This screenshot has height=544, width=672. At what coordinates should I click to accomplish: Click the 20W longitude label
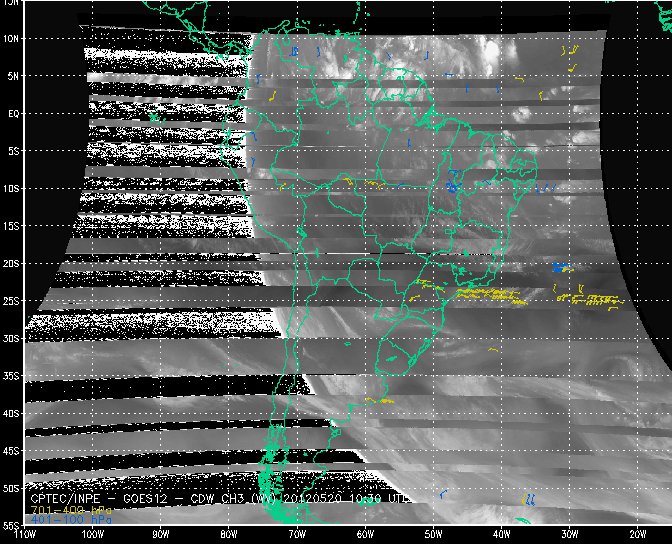pos(638,534)
